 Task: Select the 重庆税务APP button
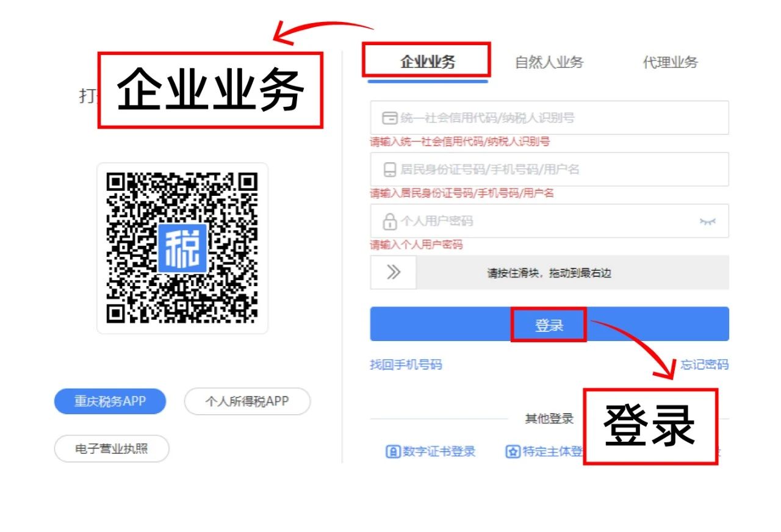[110, 401]
